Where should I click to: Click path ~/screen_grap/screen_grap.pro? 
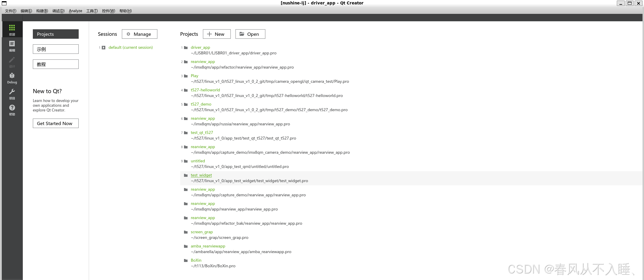point(219,238)
